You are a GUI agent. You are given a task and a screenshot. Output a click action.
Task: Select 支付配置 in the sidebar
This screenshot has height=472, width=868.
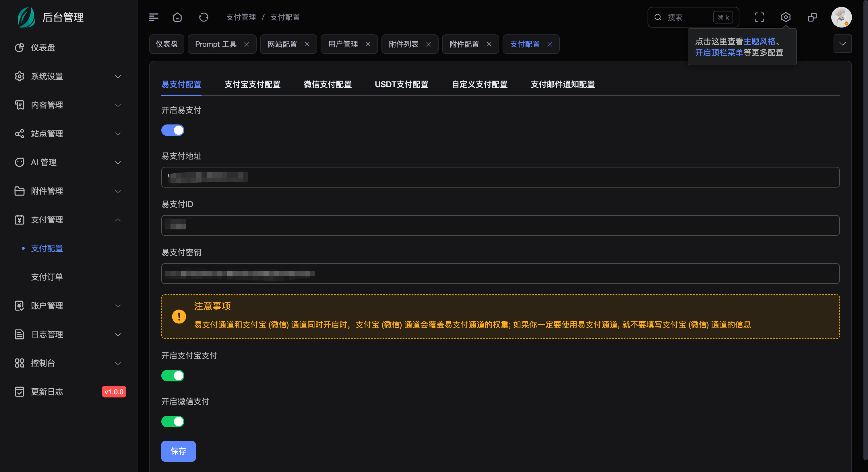pos(47,248)
